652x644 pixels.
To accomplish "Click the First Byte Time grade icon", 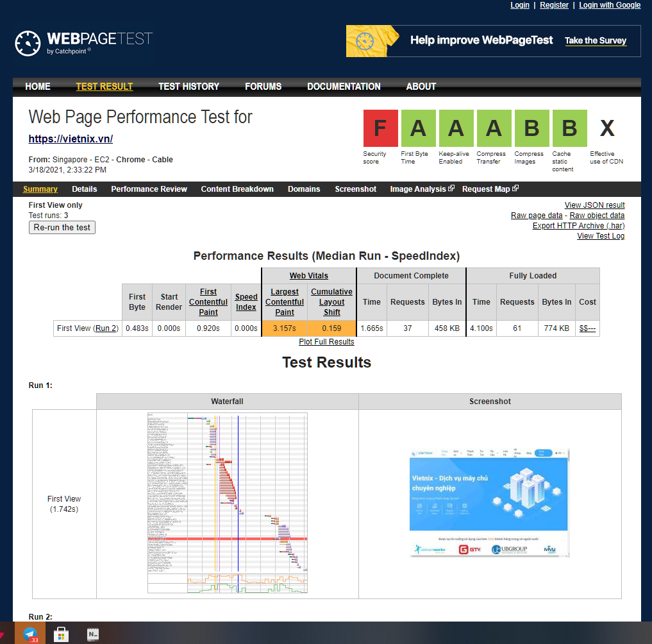I will tap(418, 128).
